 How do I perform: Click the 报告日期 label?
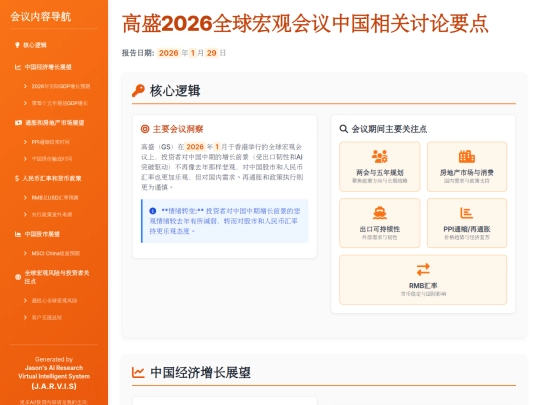coord(138,53)
